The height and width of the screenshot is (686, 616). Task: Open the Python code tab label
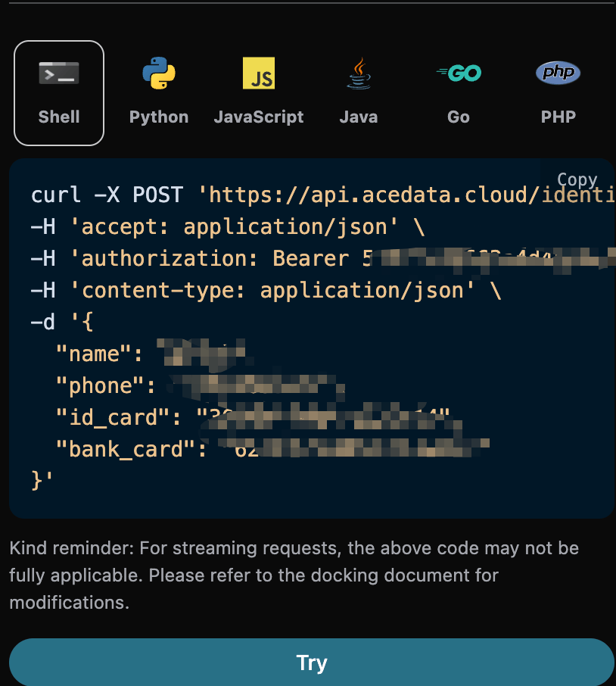pyautogui.click(x=159, y=117)
